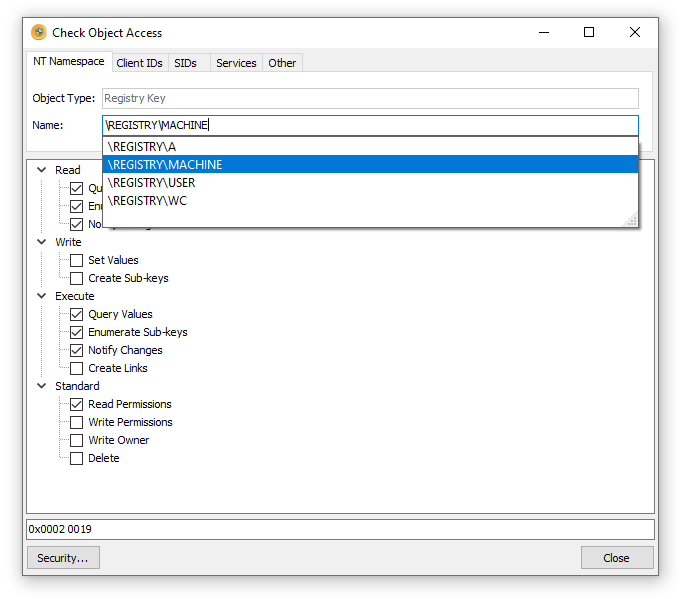The height and width of the screenshot is (599, 687).
Task: Click the Close button
Action: [617, 558]
